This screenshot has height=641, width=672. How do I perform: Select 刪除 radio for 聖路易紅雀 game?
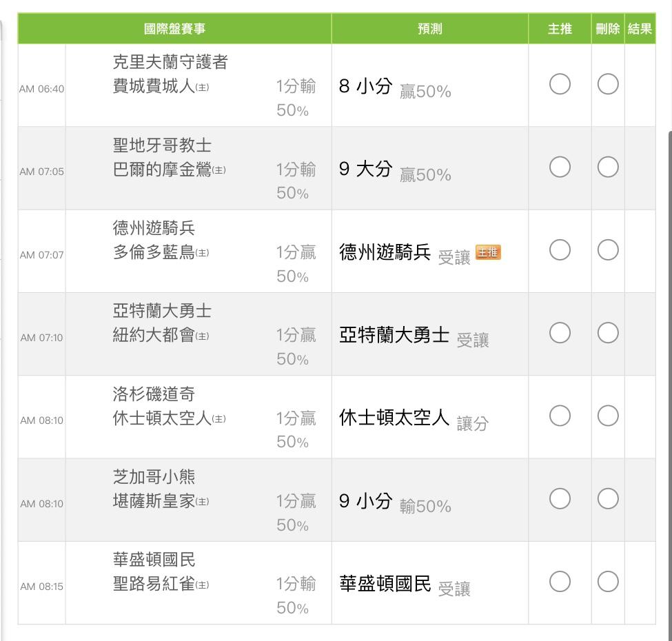608,582
